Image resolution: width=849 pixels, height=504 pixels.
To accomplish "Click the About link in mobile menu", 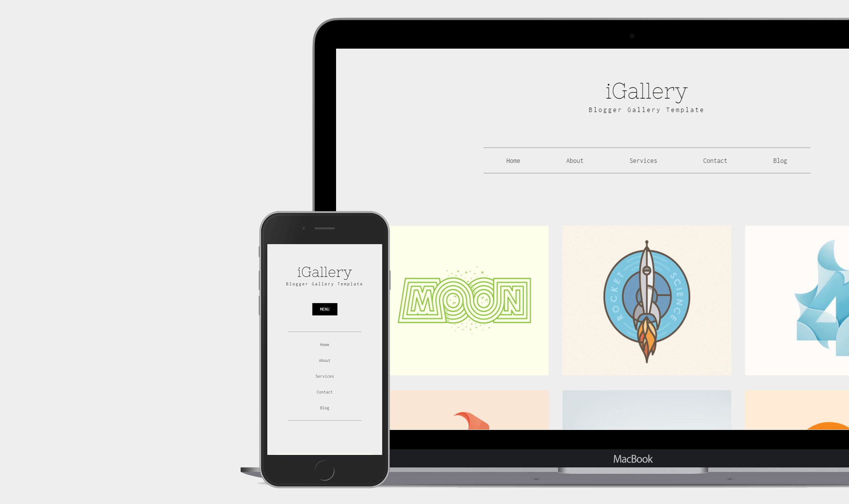I will click(x=325, y=361).
